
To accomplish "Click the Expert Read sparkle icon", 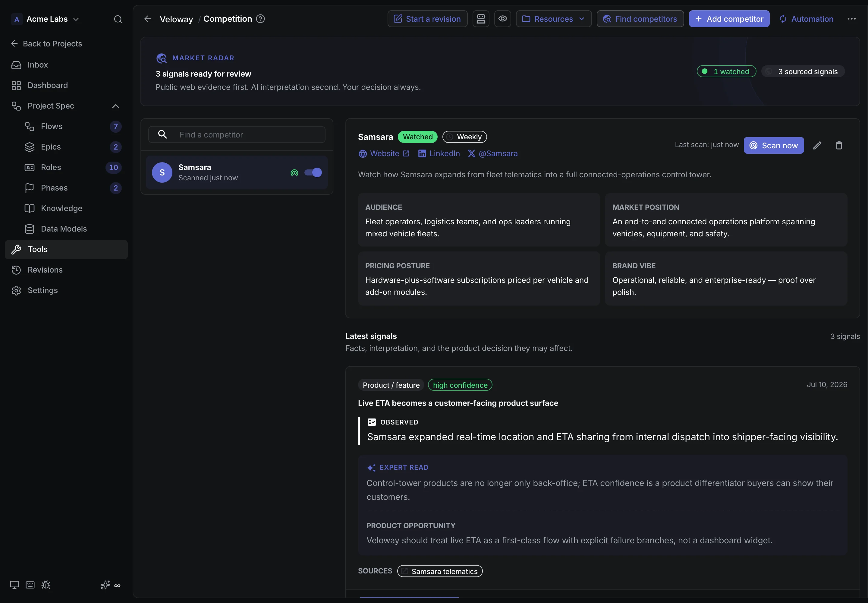I will (371, 468).
